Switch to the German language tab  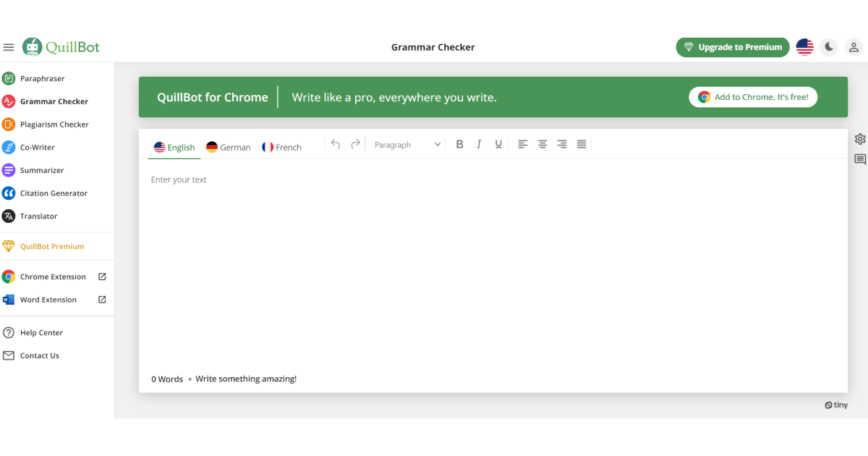[228, 147]
